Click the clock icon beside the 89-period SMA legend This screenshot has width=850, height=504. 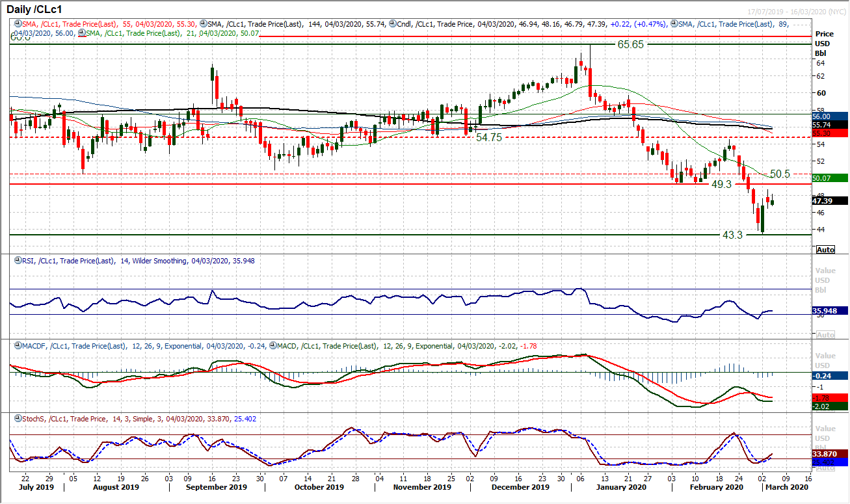(673, 24)
